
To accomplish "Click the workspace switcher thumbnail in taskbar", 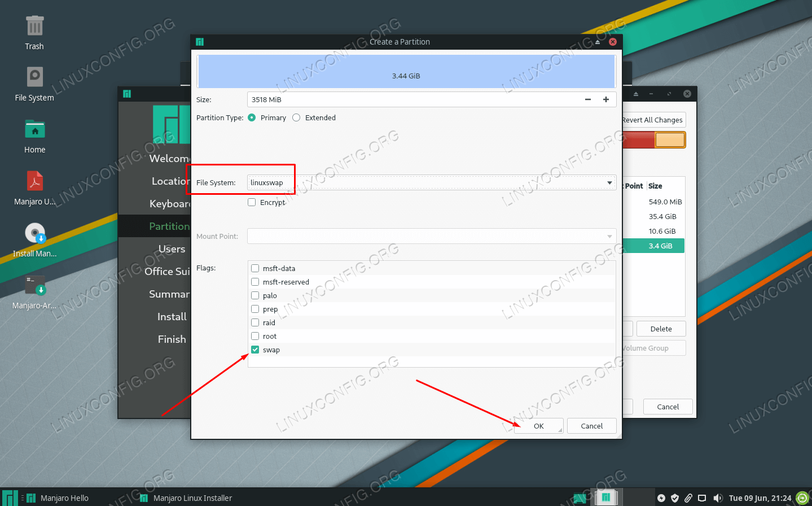I will tap(605, 498).
